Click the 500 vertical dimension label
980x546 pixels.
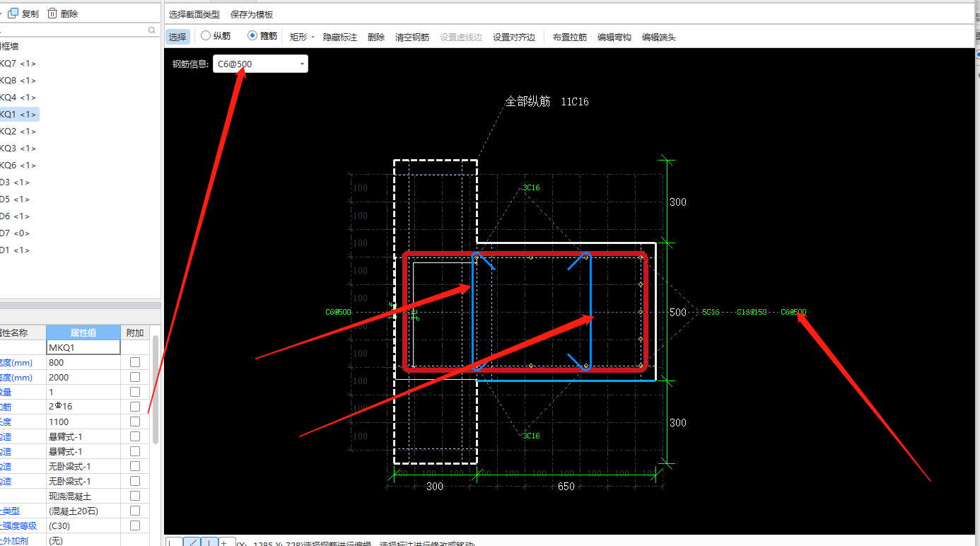677,312
